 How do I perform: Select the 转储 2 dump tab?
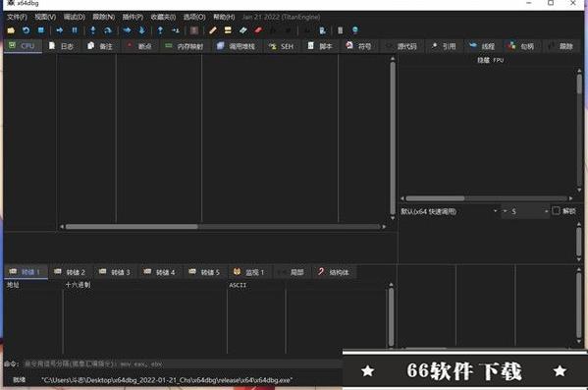[70, 272]
